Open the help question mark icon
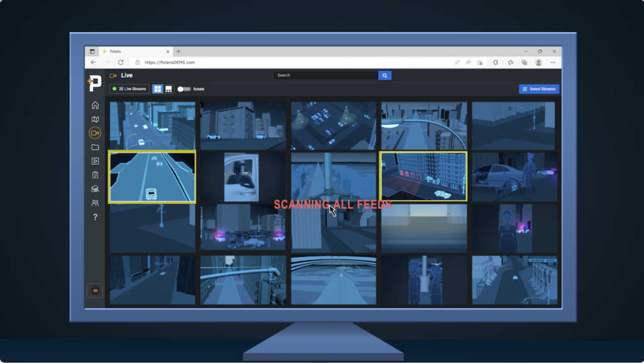 pyautogui.click(x=95, y=217)
